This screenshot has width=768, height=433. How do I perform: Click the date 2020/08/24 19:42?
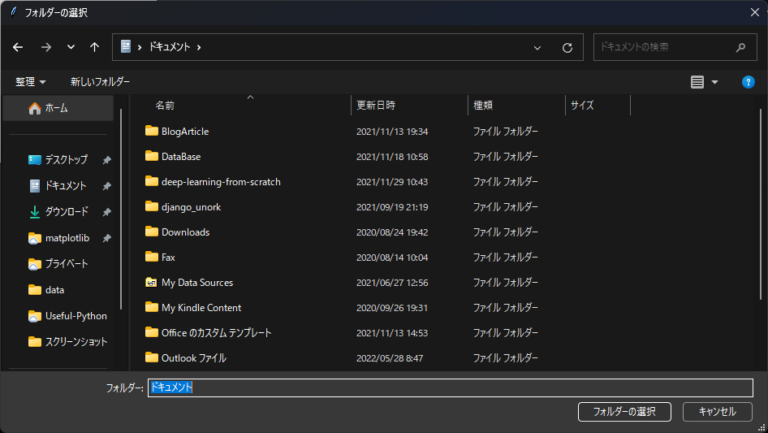click(x=392, y=232)
